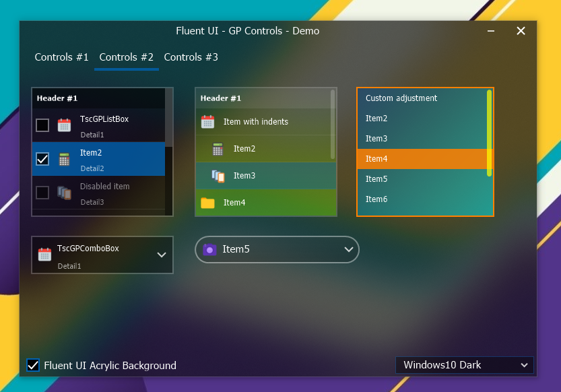Click the Header #1 of the left list box
561x392 pixels.
click(99, 98)
